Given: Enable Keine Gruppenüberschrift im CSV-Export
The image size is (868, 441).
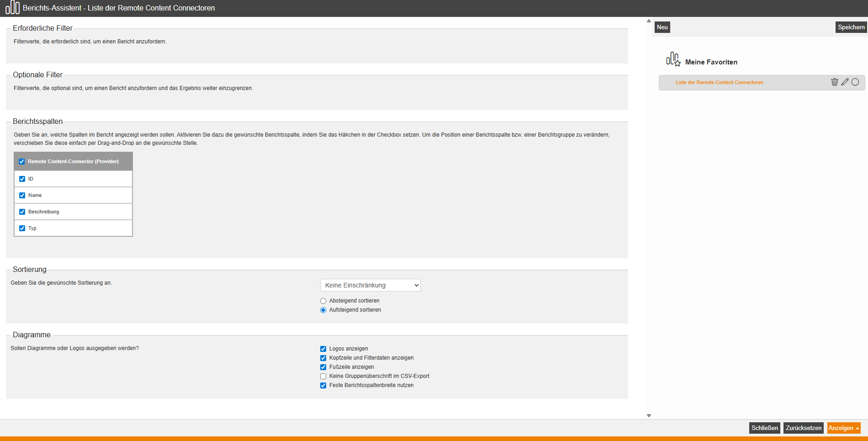Looking at the screenshot, I should 323,376.
